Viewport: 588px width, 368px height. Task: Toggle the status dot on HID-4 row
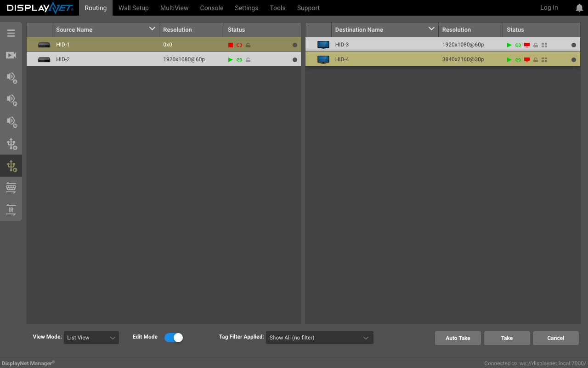point(574,60)
